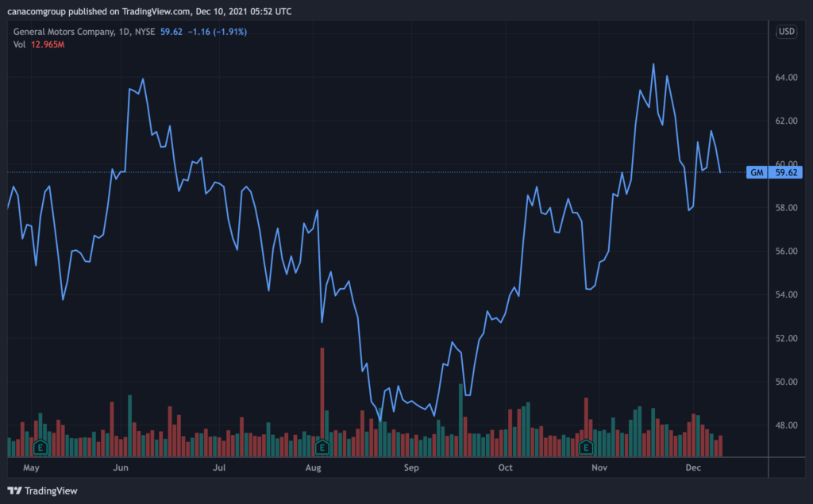
Task: Click the 58.00 price axis label
Action: 786,208
